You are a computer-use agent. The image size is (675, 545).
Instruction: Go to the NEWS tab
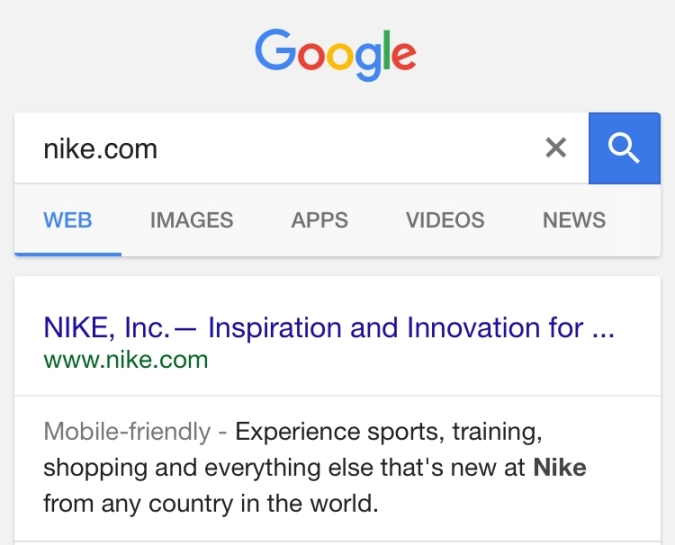pos(574,220)
